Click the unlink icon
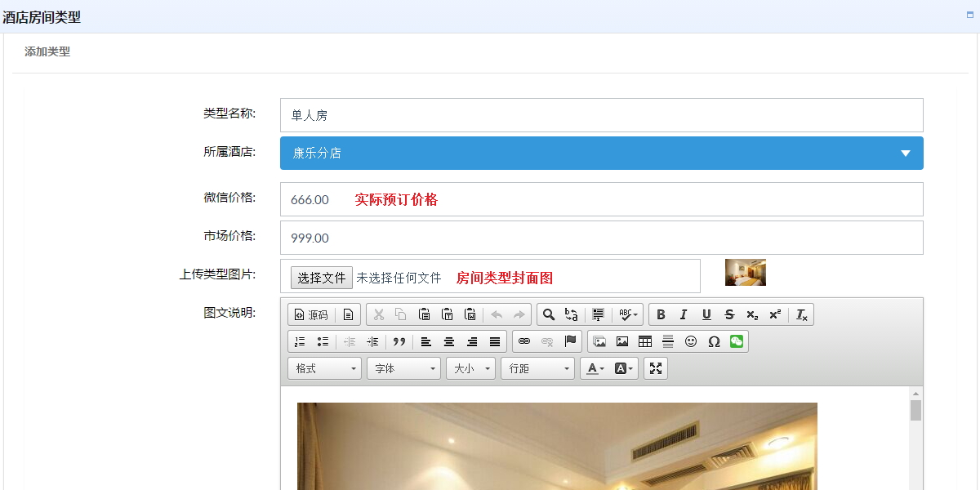The height and width of the screenshot is (490, 980). 547,341
